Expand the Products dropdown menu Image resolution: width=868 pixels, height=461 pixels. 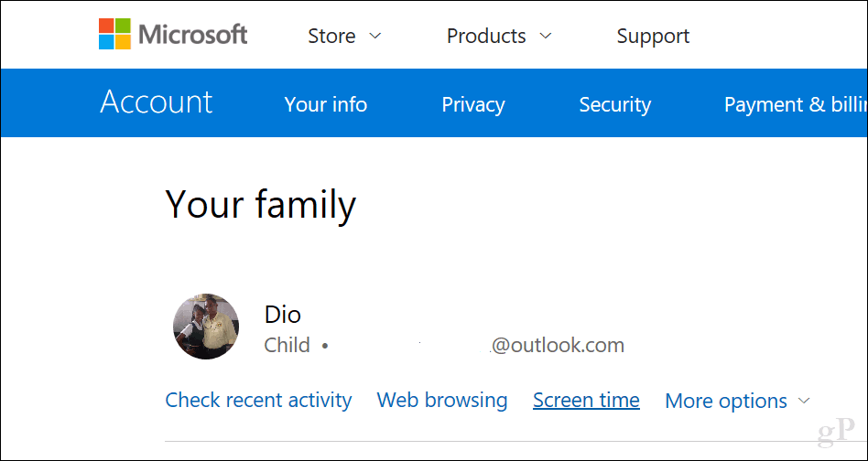499,36
